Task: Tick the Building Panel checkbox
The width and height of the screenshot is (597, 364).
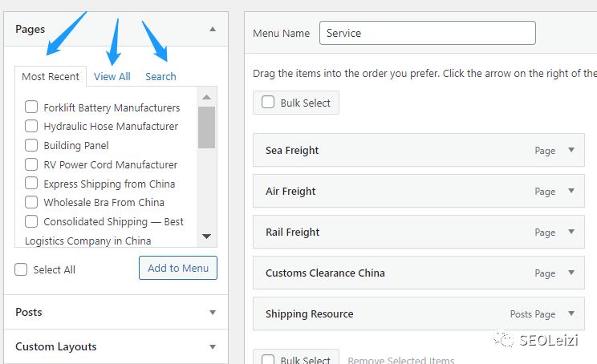Action: tap(31, 145)
